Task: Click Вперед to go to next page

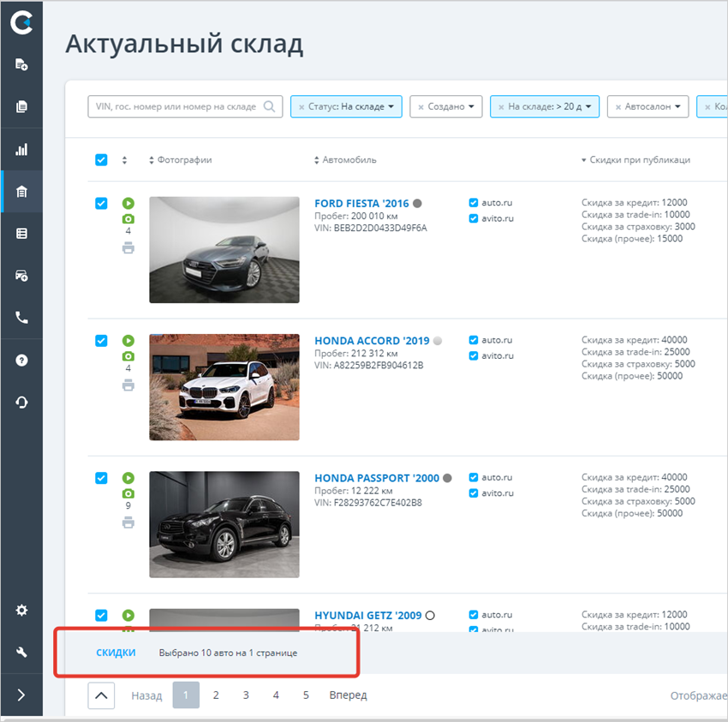Action: tap(349, 695)
